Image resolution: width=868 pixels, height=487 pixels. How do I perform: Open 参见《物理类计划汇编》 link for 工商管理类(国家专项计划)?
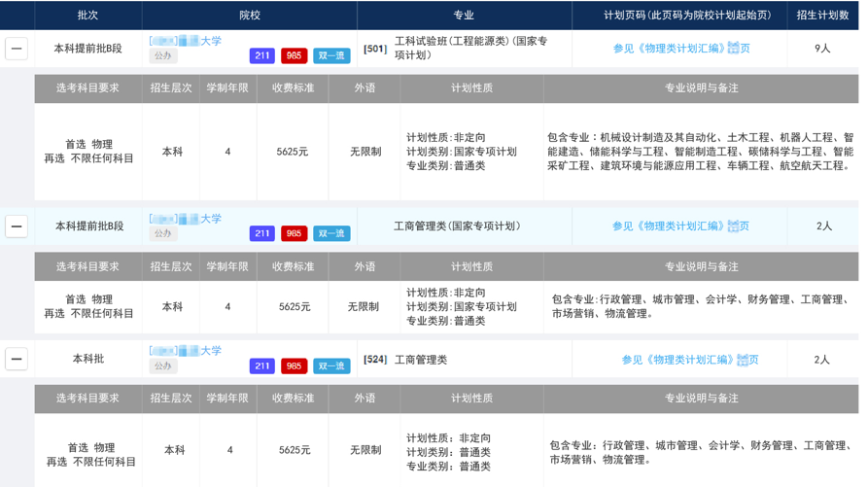pyautogui.click(x=680, y=226)
